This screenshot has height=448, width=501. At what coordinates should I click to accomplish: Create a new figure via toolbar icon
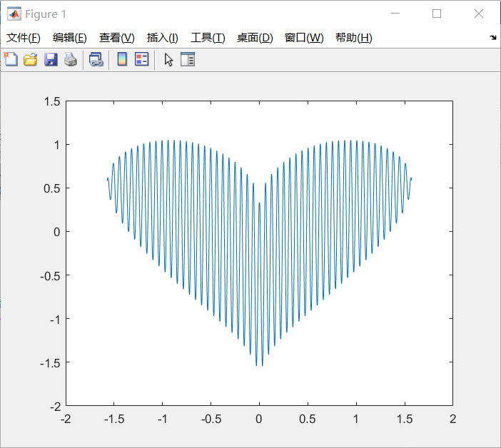(11, 59)
